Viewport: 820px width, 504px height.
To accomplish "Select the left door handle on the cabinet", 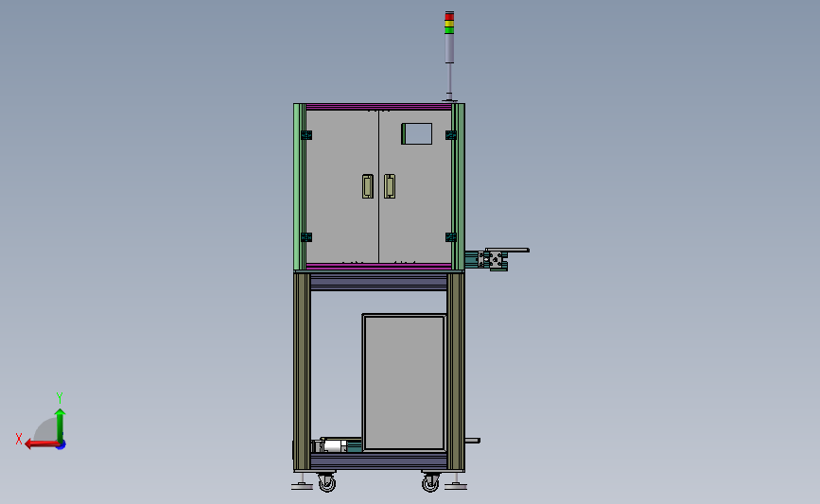I will [368, 186].
